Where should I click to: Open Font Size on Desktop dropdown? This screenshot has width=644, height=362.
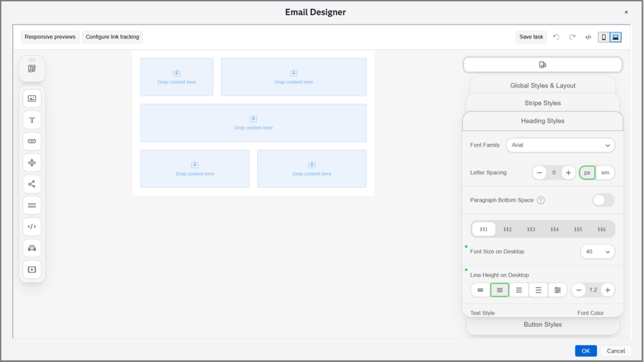[598, 252]
